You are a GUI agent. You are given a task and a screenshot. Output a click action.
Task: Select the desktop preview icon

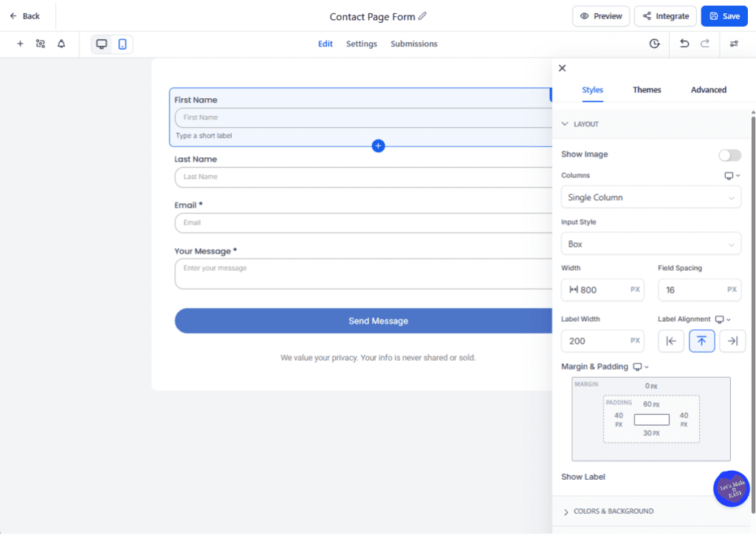coord(101,44)
